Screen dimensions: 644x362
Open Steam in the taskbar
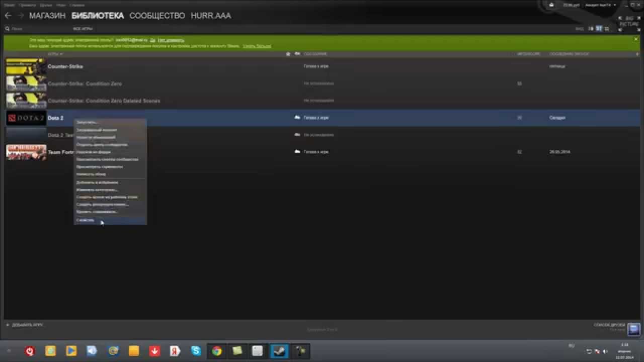278,350
